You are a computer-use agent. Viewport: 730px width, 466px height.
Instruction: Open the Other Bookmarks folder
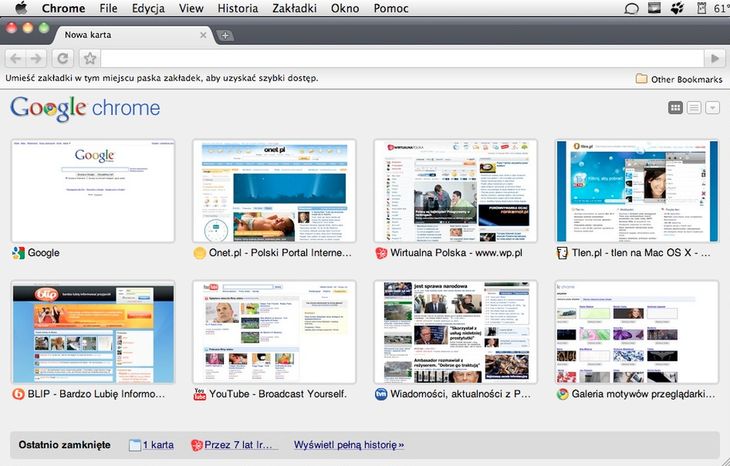[679, 79]
